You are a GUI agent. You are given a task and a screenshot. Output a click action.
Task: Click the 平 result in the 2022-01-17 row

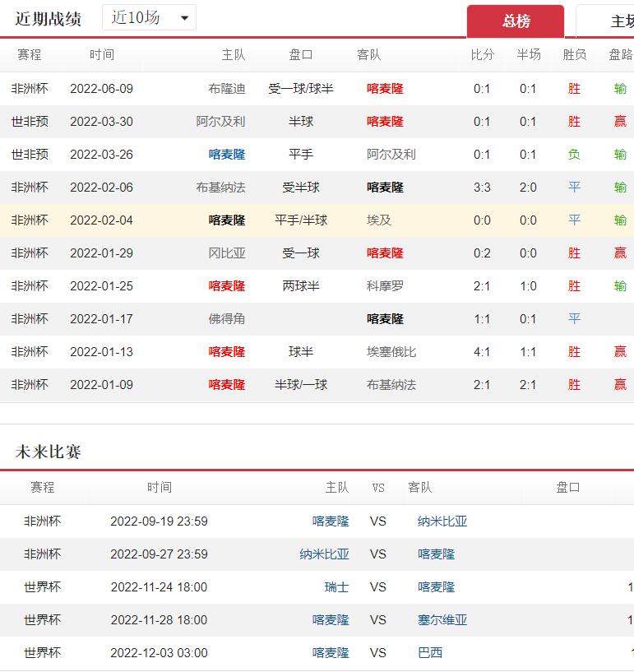(574, 319)
